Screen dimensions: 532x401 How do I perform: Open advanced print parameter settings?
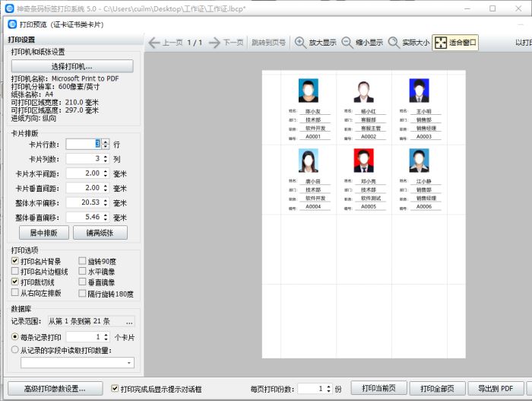[x=55, y=388]
